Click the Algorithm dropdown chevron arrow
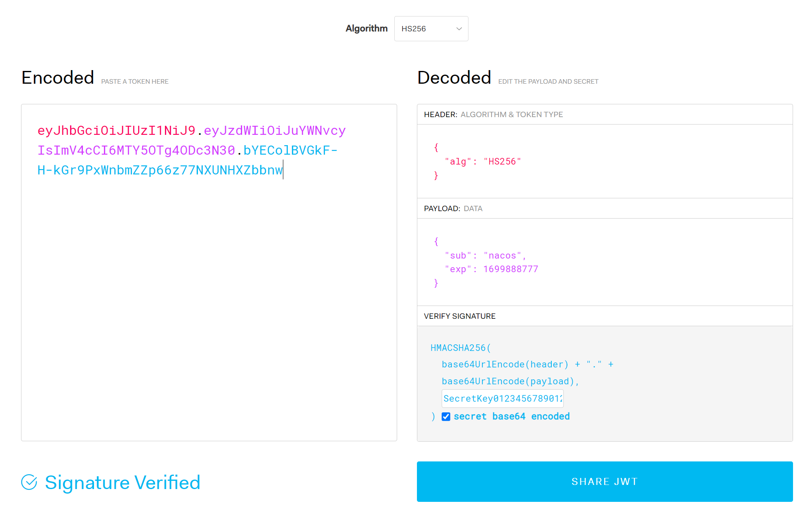This screenshot has width=812, height=527. tap(459, 29)
